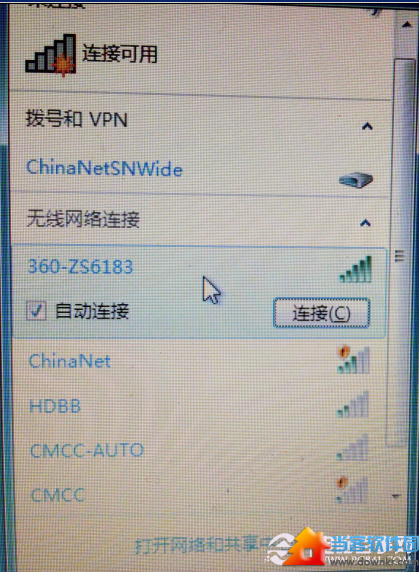Click the 连接(C) connect button
Viewport: 419px width, 572px height.
pos(321,313)
